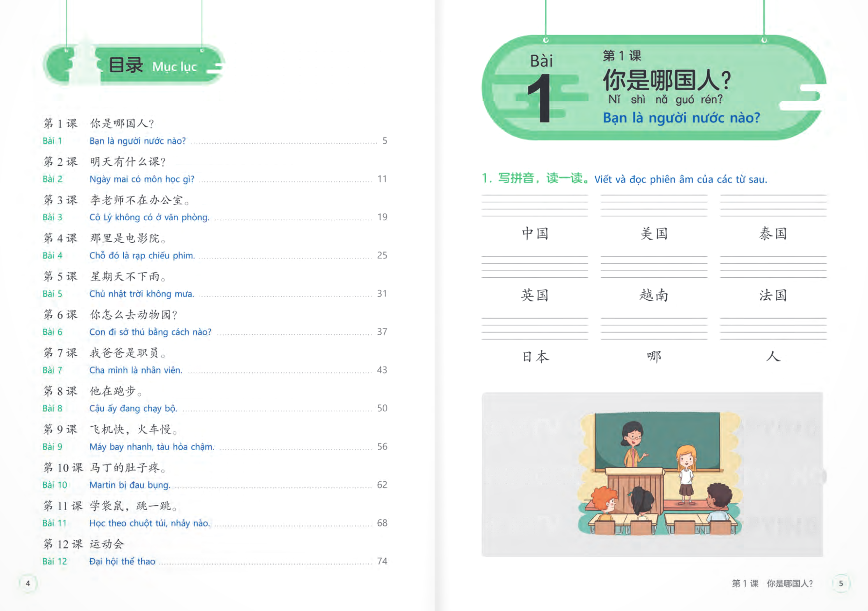This screenshot has width=868, height=611.
Task: Open Máy bay nhanh, tàu hỏa chậm entry
Action: tap(152, 447)
